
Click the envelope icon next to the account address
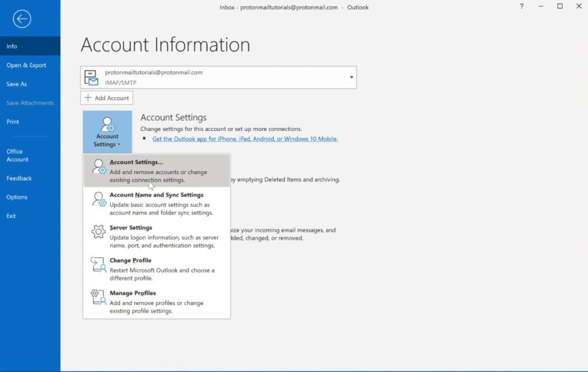click(x=91, y=76)
